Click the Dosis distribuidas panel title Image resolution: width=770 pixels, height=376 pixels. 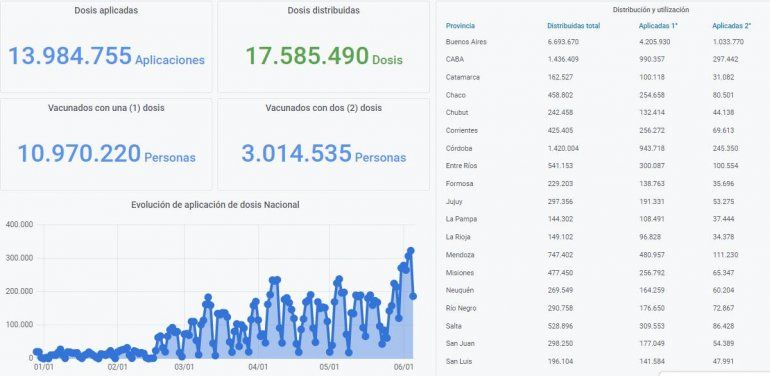point(324,10)
